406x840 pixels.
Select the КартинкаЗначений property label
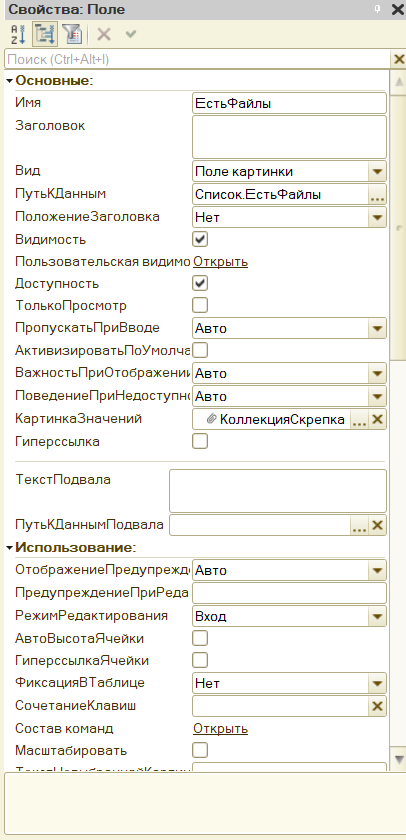pos(79,419)
